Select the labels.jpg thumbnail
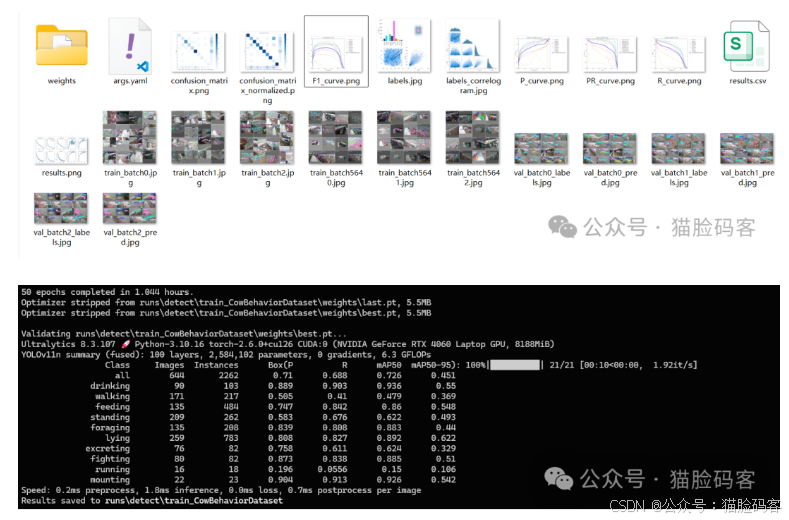Image resolution: width=789 pixels, height=520 pixels. (x=405, y=45)
